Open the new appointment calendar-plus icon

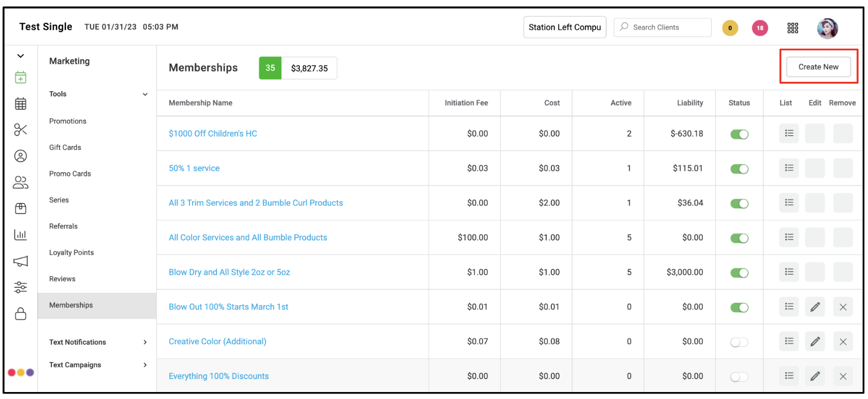point(20,77)
